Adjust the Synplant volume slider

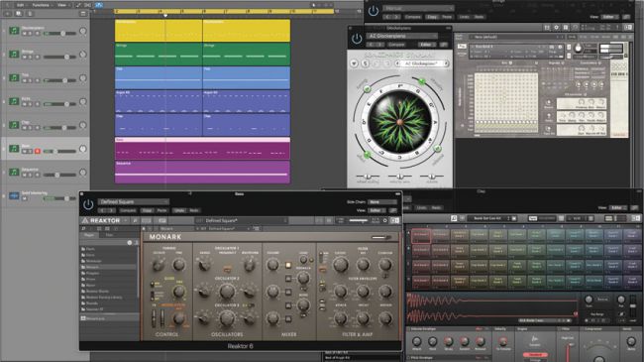tap(432, 177)
